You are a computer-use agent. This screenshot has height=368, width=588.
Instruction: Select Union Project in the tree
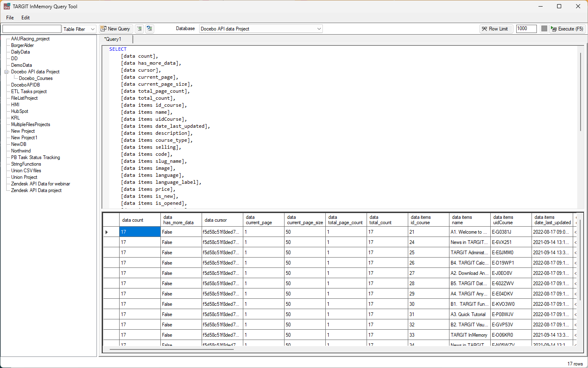pos(24,177)
